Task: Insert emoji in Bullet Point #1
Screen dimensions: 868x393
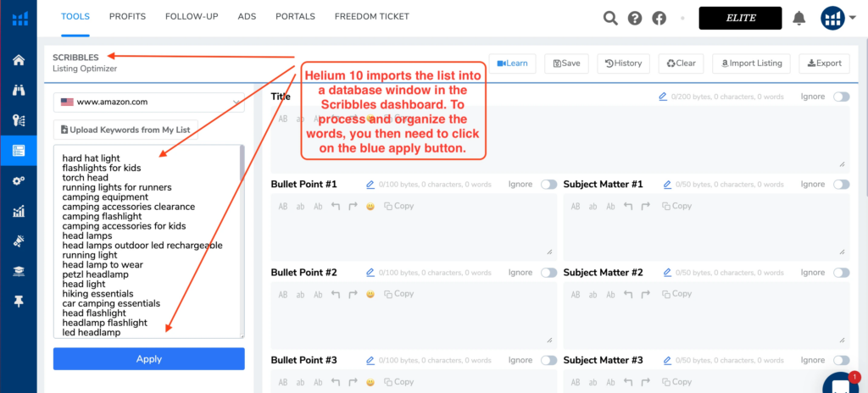Action: (370, 207)
